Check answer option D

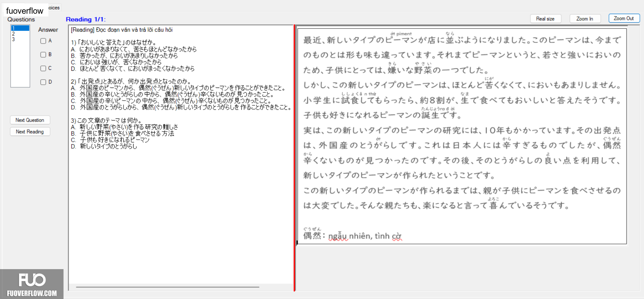tap(43, 82)
